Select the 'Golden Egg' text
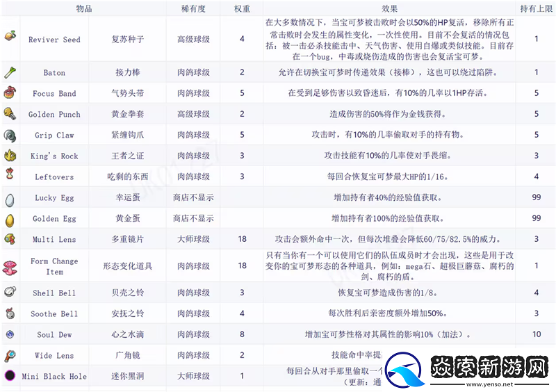Screen dimensions: 556x392 point(54,218)
